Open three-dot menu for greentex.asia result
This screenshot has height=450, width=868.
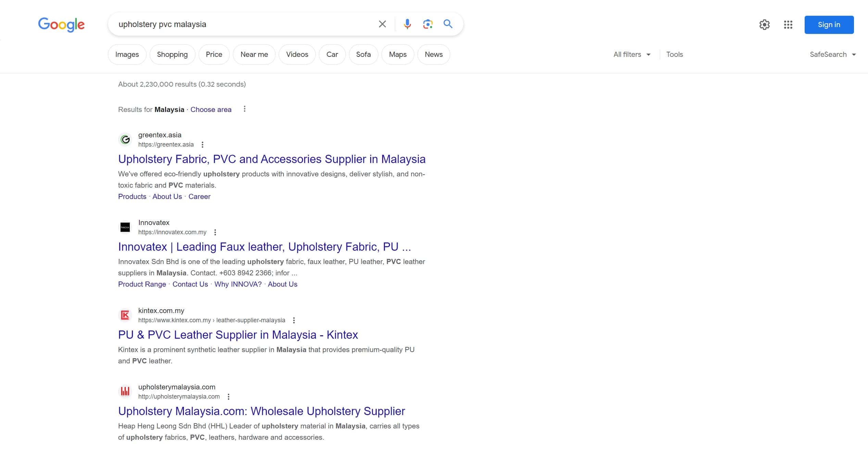pyautogui.click(x=202, y=145)
